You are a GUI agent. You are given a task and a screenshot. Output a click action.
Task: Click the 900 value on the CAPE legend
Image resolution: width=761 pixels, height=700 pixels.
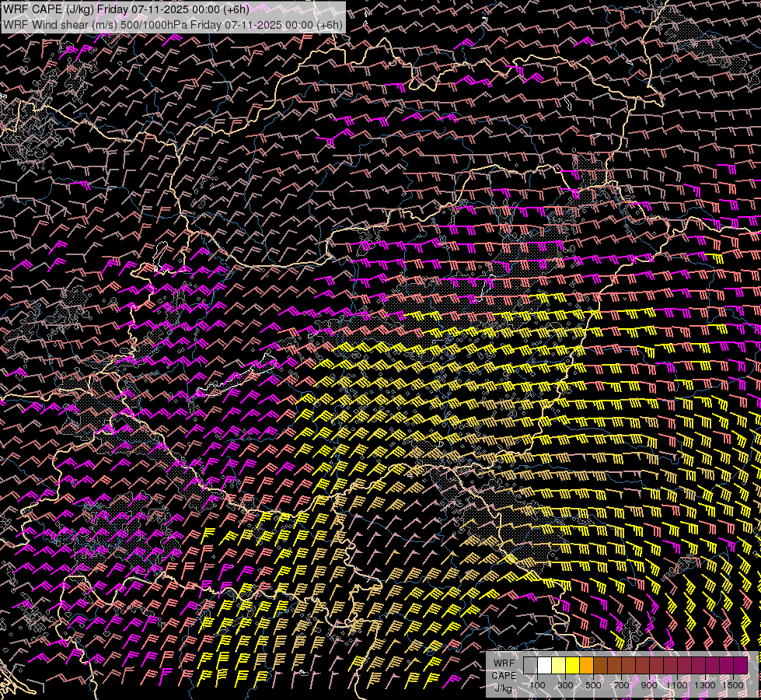point(649,685)
